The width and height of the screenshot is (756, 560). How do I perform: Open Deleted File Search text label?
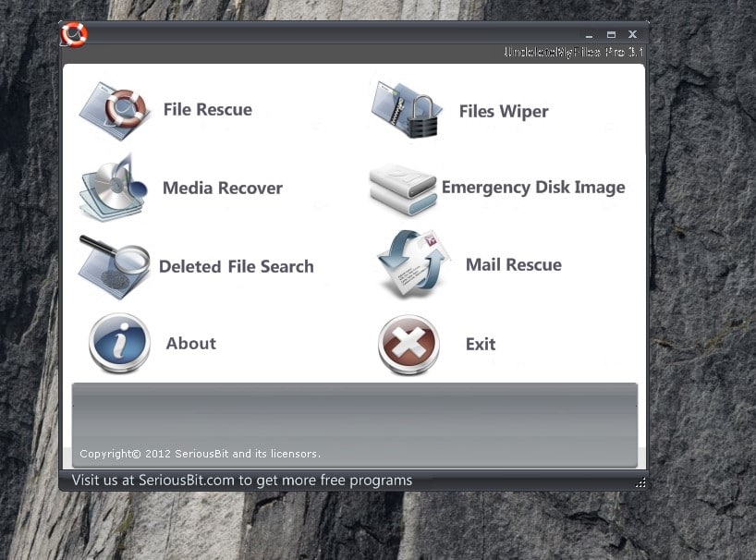point(236,267)
